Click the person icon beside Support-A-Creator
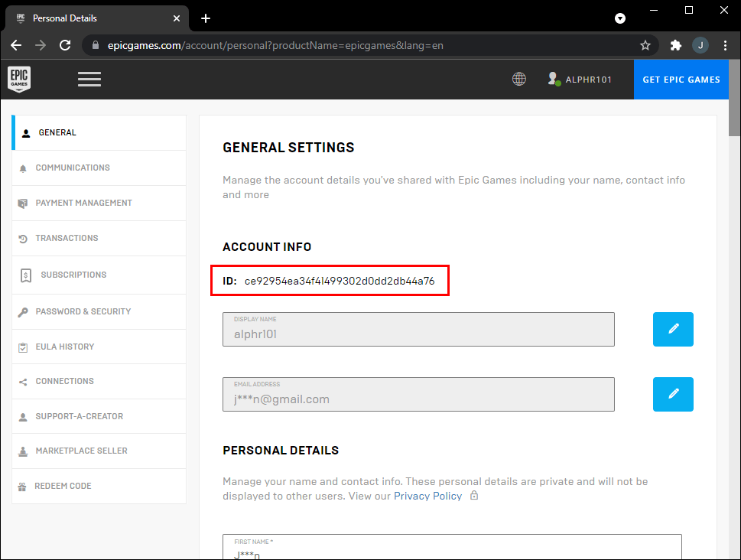Image resolution: width=741 pixels, height=560 pixels. tap(23, 417)
